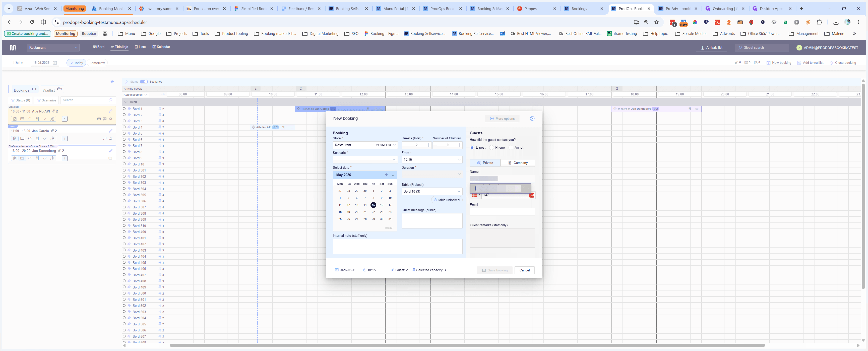Open the comment icon on Atle No API booking

click(104, 119)
